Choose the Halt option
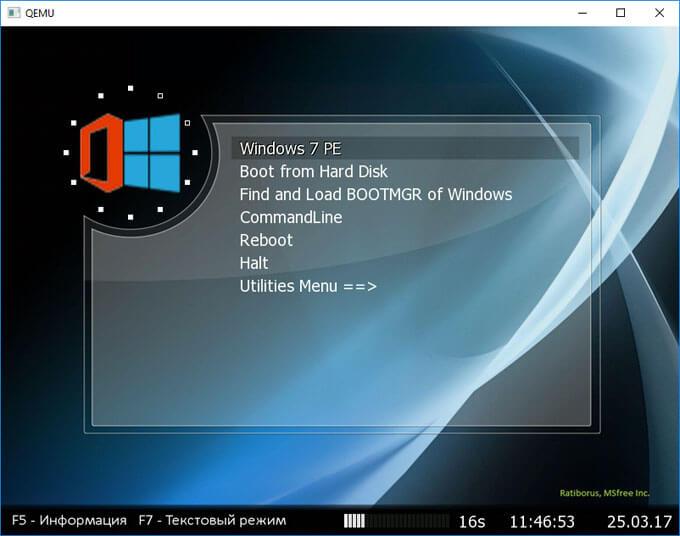Screen dimensions: 680x536 [254, 263]
